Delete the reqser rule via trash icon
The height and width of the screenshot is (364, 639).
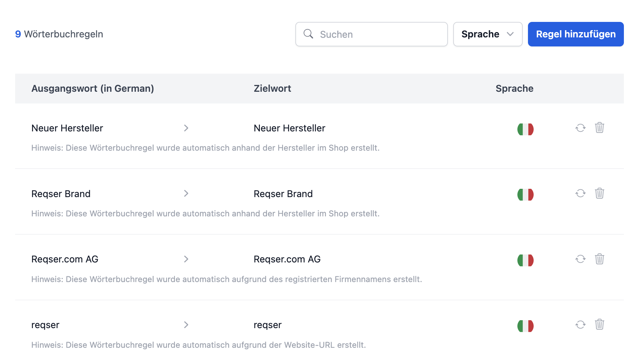(x=600, y=324)
